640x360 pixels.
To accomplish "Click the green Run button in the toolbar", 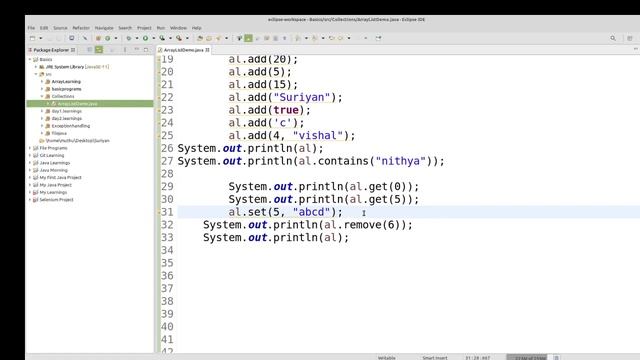I will coord(145,38).
